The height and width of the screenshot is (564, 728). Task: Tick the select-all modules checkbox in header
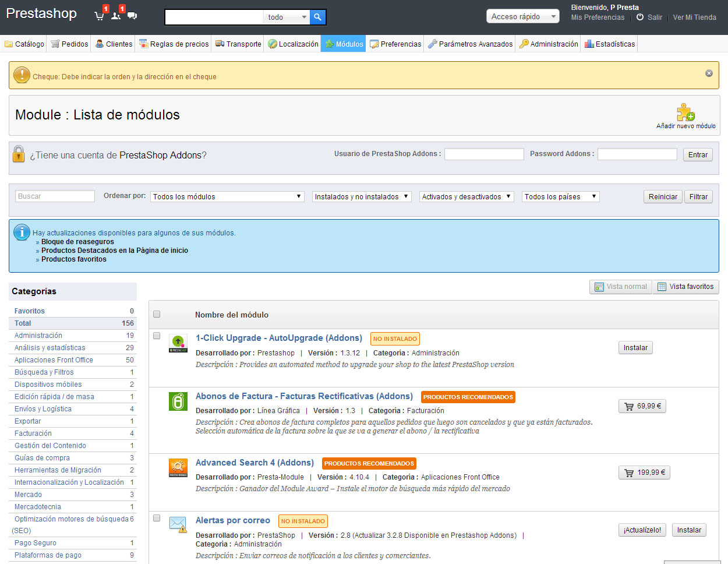pos(157,314)
